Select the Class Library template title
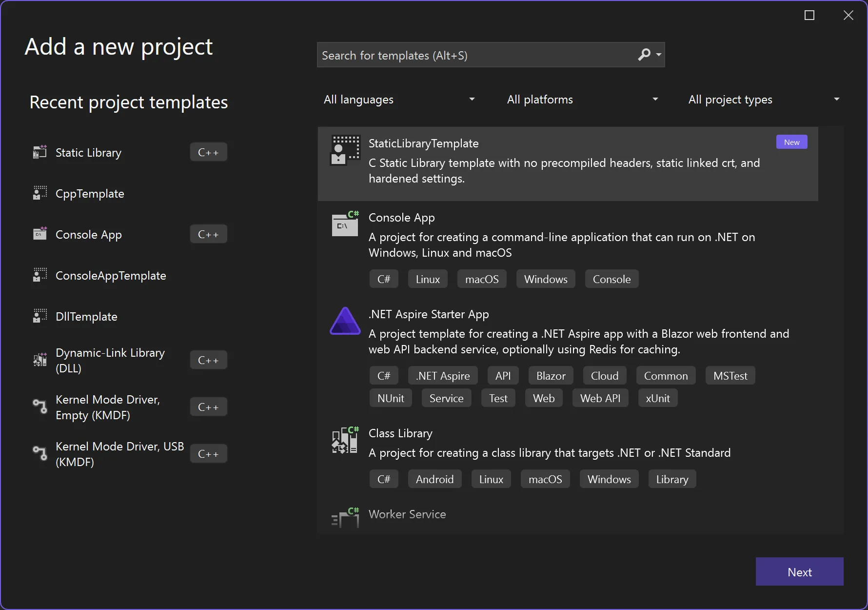The image size is (868, 610). pyautogui.click(x=400, y=433)
